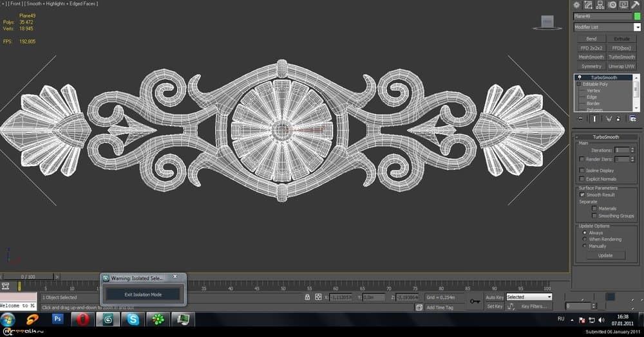Click the Pin Stack icon
Image resolution: width=644 pixels, height=337 pixels.
point(580,118)
